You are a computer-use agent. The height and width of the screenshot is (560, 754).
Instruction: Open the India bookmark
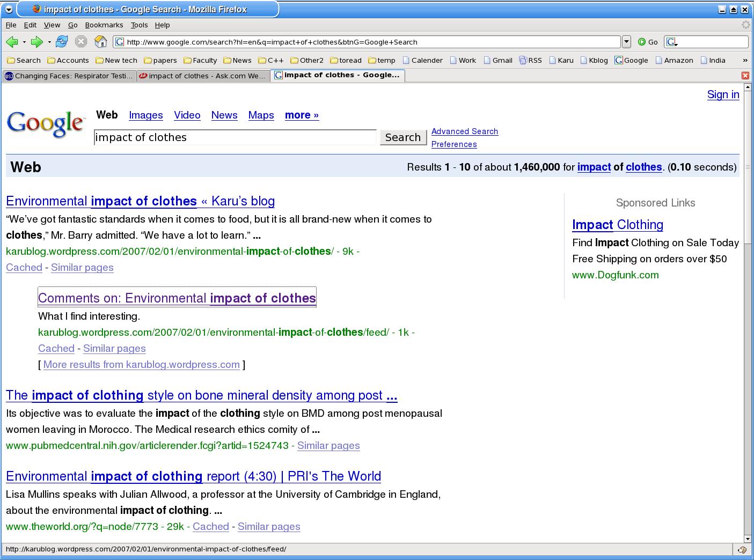(x=713, y=60)
